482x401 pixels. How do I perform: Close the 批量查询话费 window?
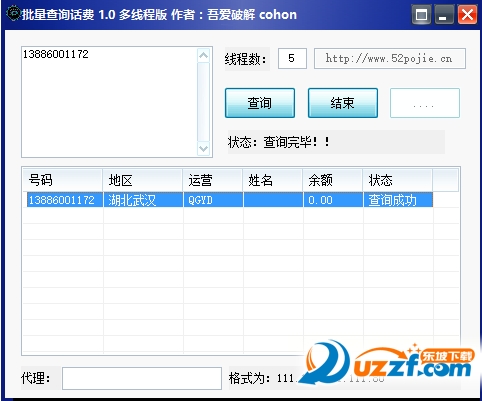pos(467,15)
